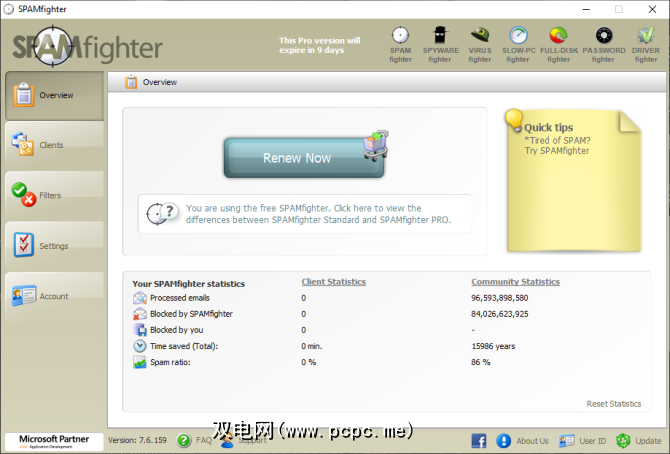This screenshot has height=454, width=670.
Task: Open the Clients sidebar tab
Action: [54, 145]
